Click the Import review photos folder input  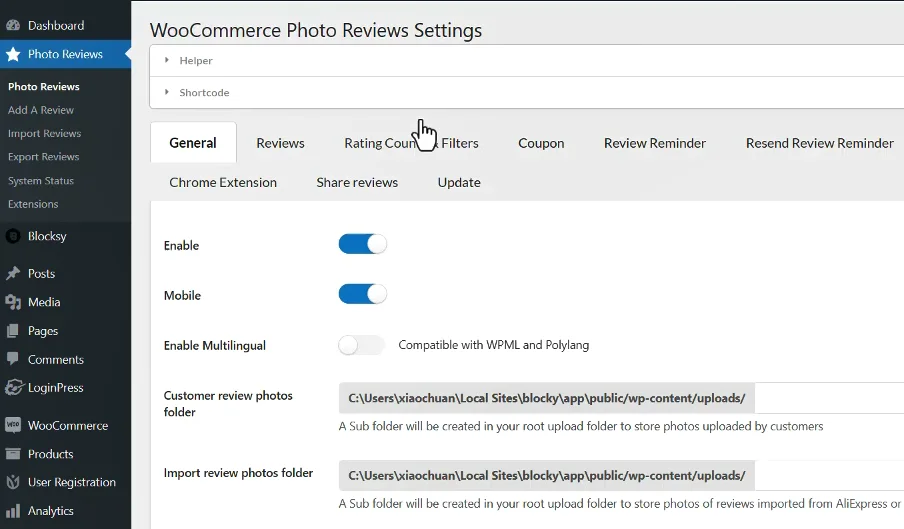pos(829,475)
